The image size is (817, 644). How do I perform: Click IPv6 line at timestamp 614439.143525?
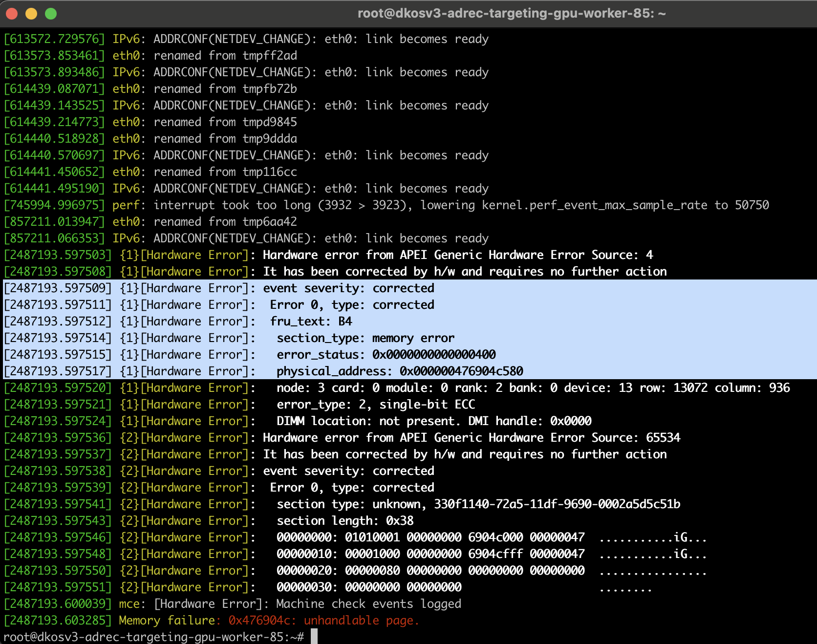click(x=246, y=106)
